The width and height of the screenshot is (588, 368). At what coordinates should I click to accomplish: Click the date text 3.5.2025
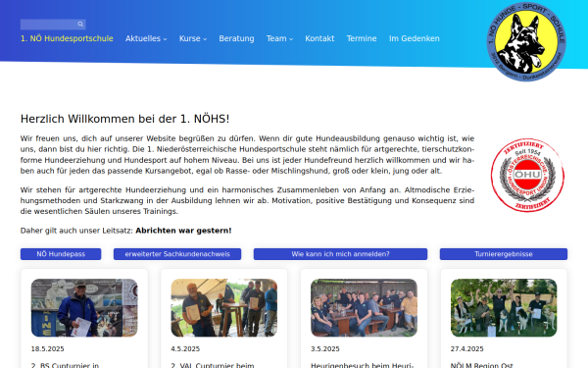coord(325,348)
